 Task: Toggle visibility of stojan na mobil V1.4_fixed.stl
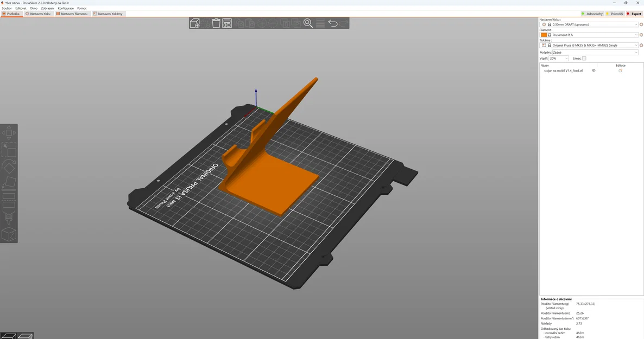click(x=594, y=70)
